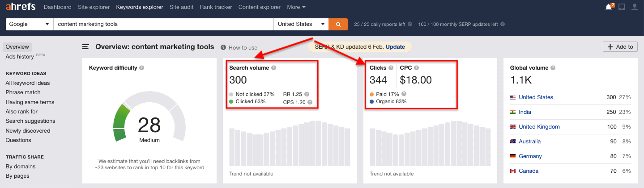Click the Add to button

click(620, 47)
